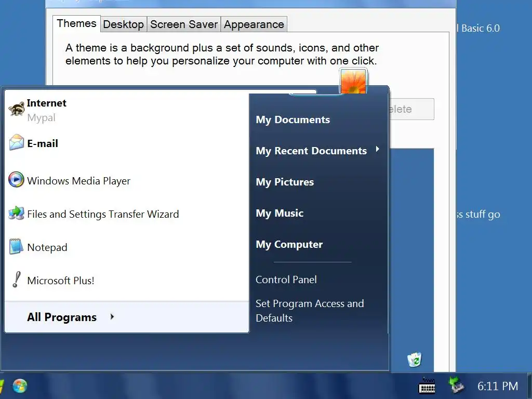Screen dimensions: 532x399
Task: Switch to the Themes tab
Action: 77,24
